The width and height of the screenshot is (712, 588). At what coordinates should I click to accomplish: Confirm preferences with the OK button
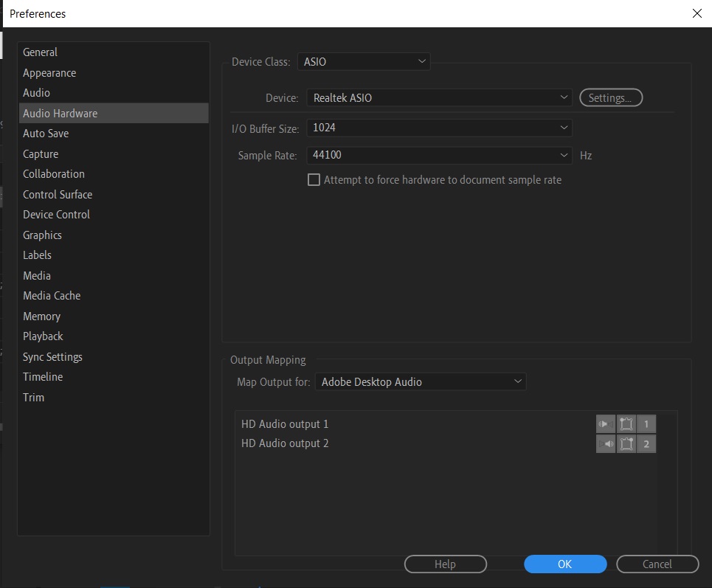tap(565, 564)
